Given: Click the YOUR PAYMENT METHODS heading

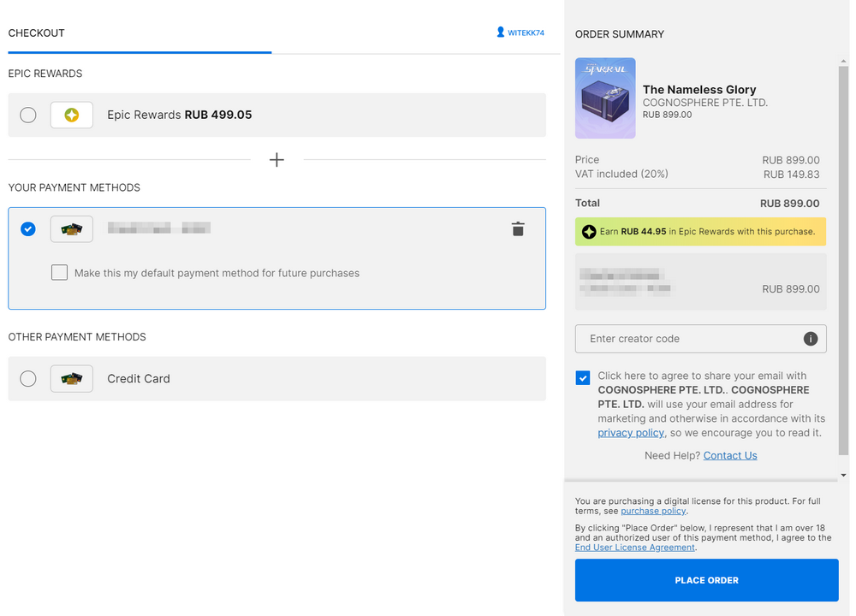Looking at the screenshot, I should click(x=74, y=187).
